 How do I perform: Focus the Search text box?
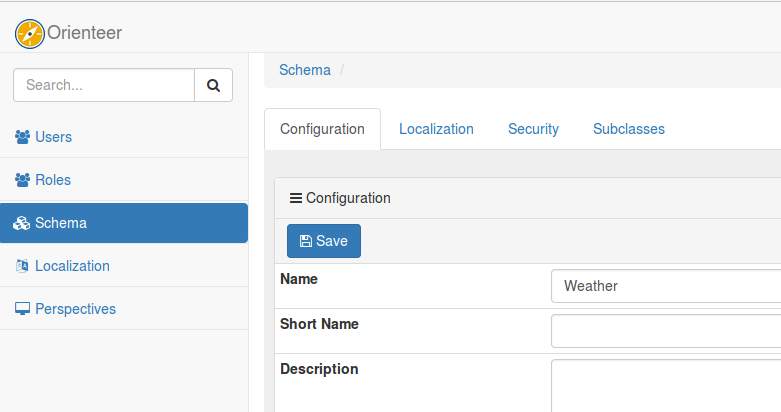coord(104,85)
